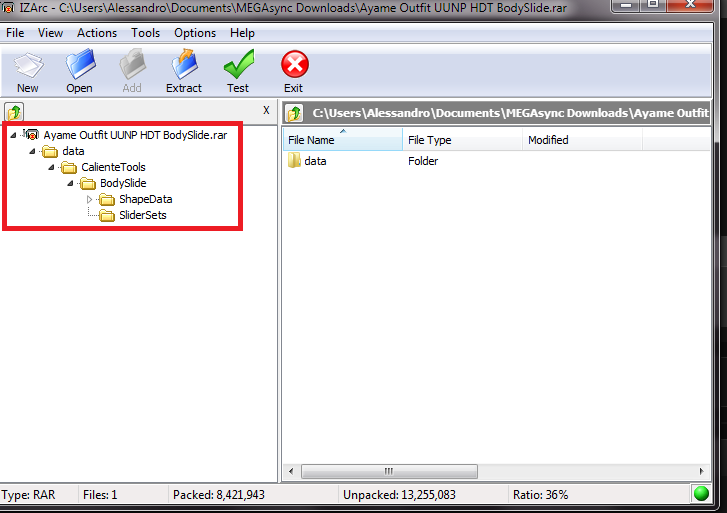Click the scrollbar right arrow
Image resolution: width=727 pixels, height=513 pixels.
coord(701,471)
